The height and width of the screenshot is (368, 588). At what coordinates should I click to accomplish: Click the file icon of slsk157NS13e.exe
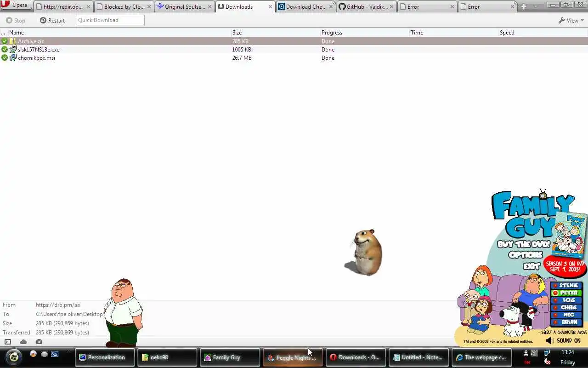(13, 50)
